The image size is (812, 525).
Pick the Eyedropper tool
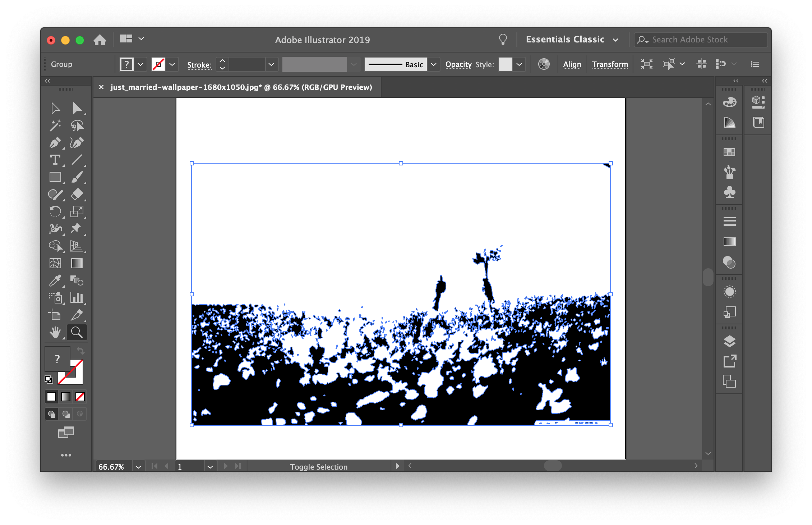(55, 281)
